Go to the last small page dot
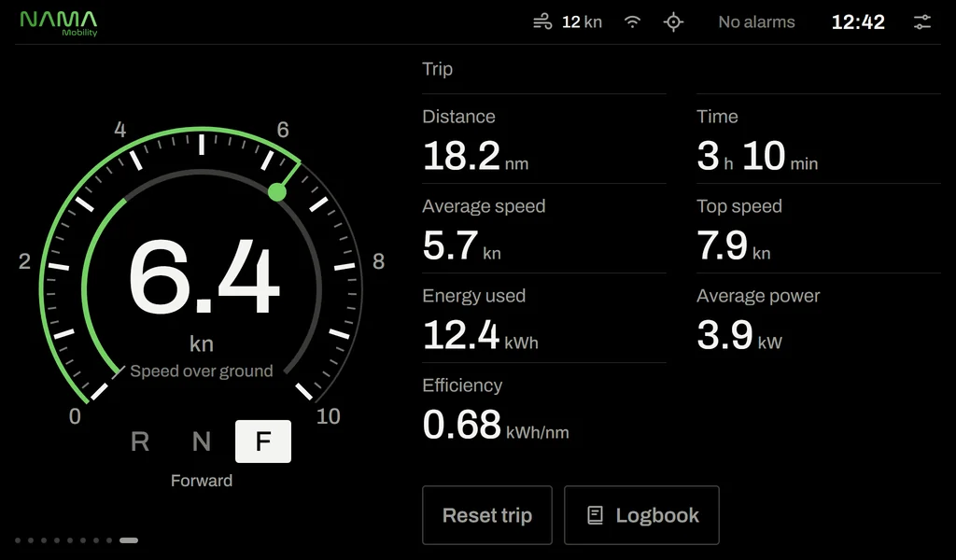Viewport: 956px width, 560px height. (109, 540)
